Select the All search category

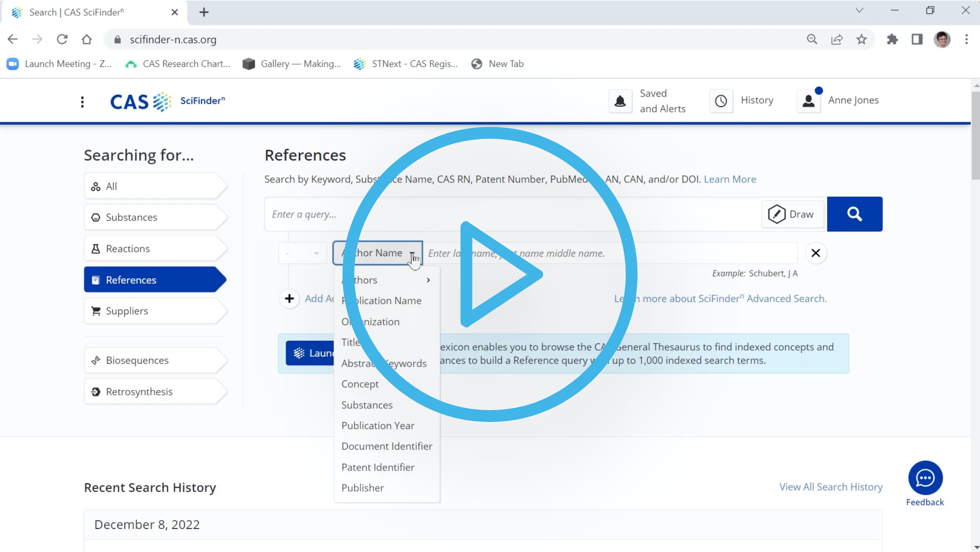pyautogui.click(x=155, y=186)
